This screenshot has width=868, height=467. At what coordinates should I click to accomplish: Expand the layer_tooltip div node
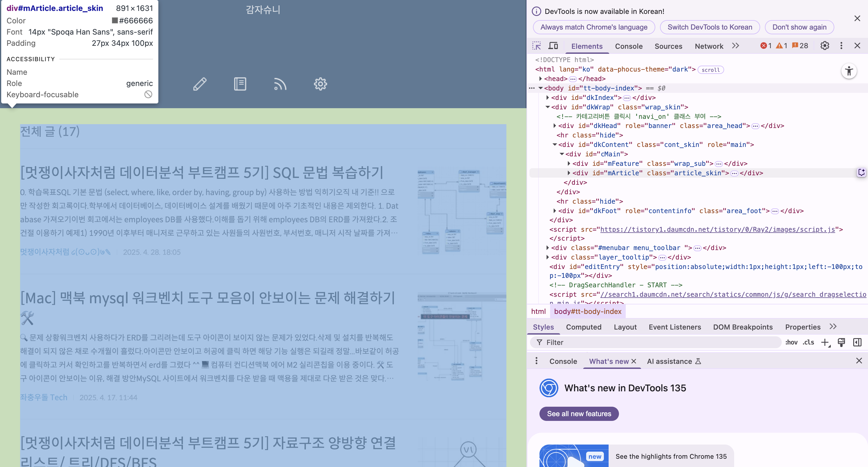547,257
